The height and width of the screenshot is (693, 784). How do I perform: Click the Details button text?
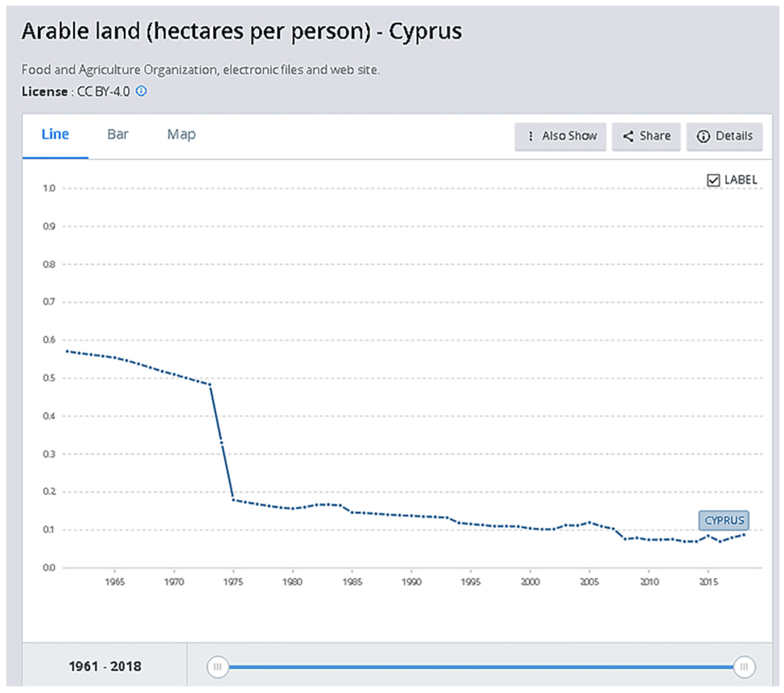point(734,136)
